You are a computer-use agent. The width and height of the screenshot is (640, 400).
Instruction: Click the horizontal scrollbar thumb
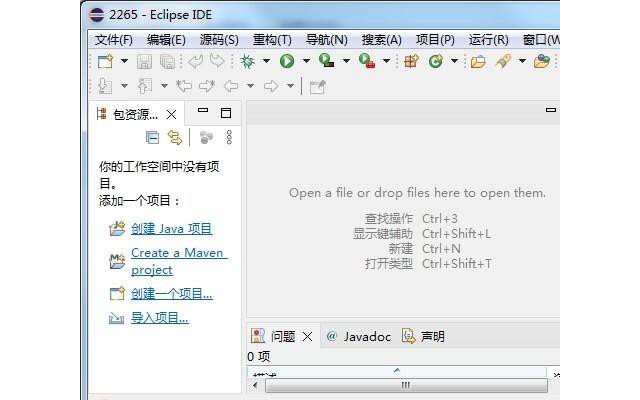pyautogui.click(x=406, y=385)
